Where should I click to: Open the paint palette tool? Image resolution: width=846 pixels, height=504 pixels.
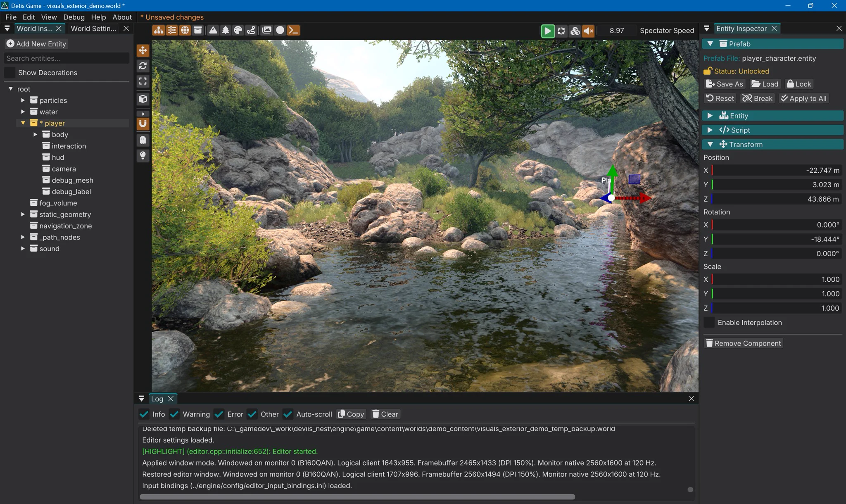pos(238,30)
